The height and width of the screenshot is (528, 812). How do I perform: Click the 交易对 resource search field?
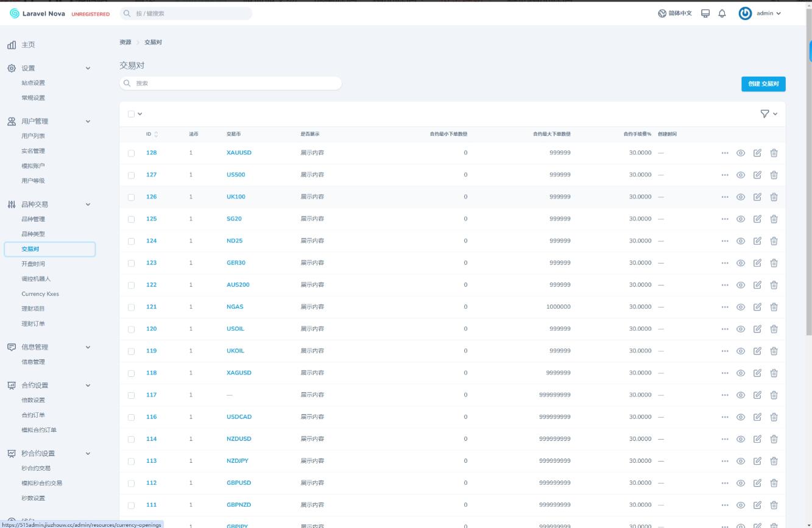point(231,83)
